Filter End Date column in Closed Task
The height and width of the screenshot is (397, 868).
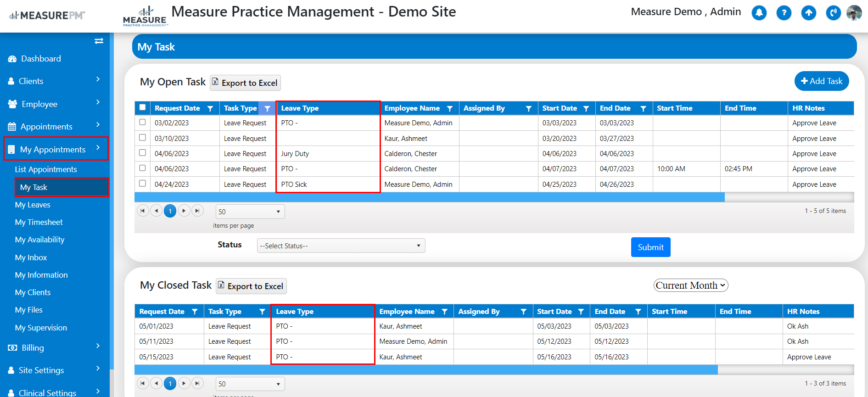pos(638,312)
